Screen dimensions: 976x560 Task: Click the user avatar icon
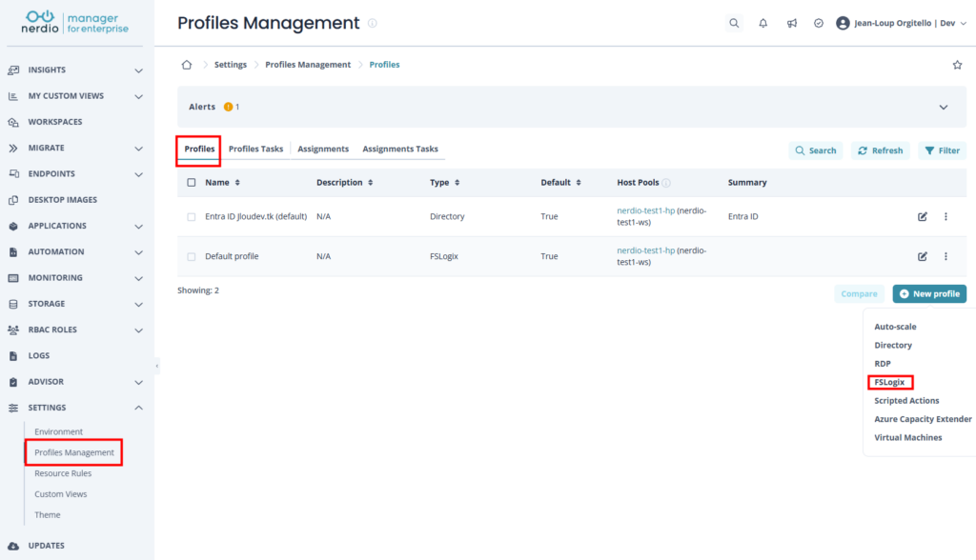click(x=843, y=23)
